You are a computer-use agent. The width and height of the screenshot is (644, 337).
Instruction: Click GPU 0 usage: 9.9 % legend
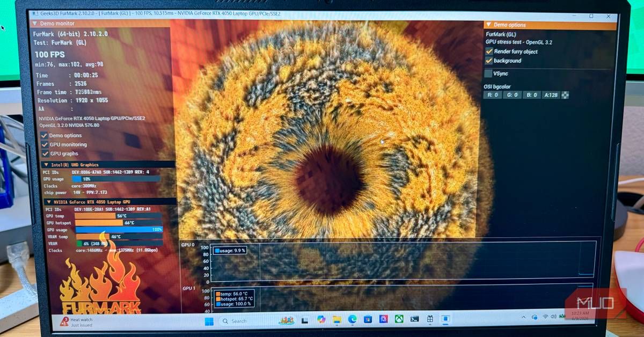230,250
